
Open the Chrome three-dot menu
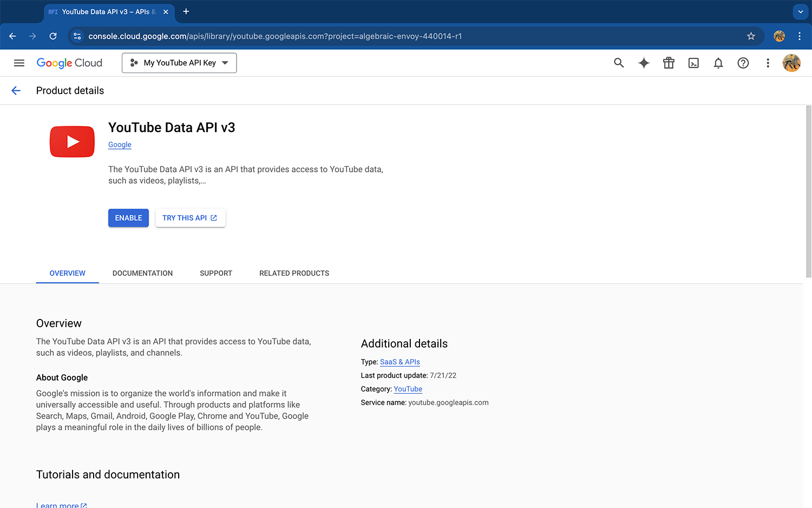coord(800,36)
